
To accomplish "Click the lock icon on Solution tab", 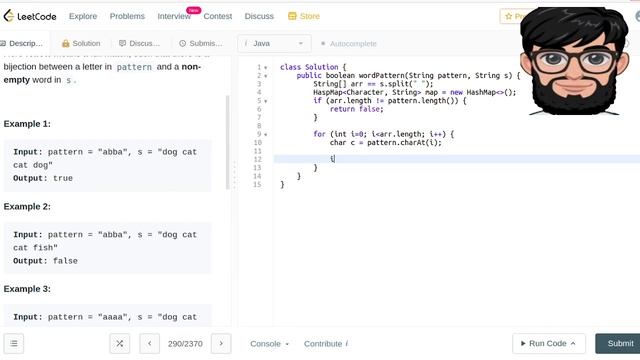I will pos(65,43).
